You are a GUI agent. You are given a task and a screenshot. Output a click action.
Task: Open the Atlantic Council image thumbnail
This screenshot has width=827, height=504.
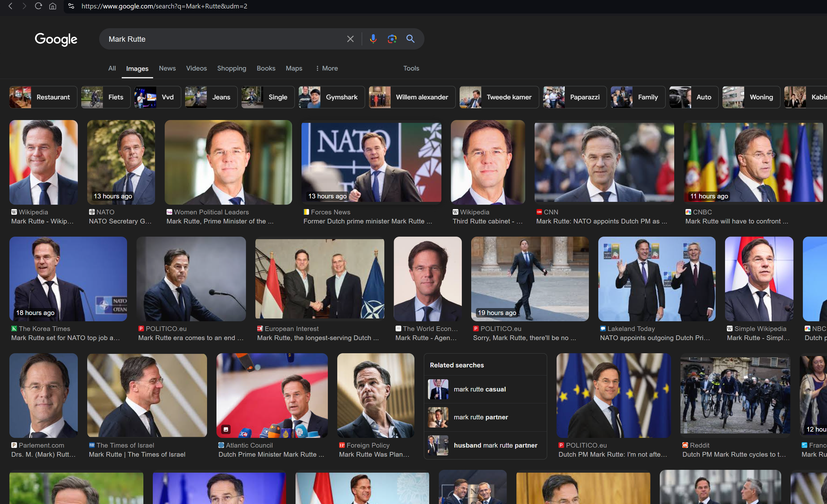pyautogui.click(x=272, y=395)
